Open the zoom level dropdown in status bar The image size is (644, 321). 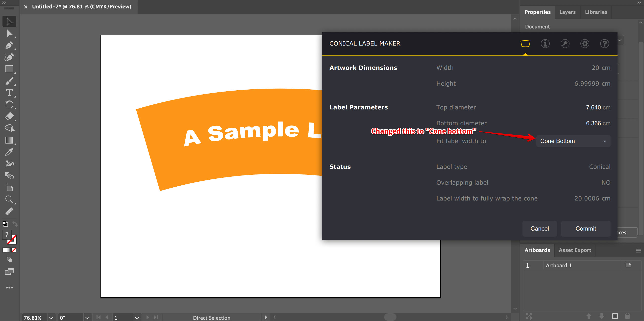tap(51, 318)
